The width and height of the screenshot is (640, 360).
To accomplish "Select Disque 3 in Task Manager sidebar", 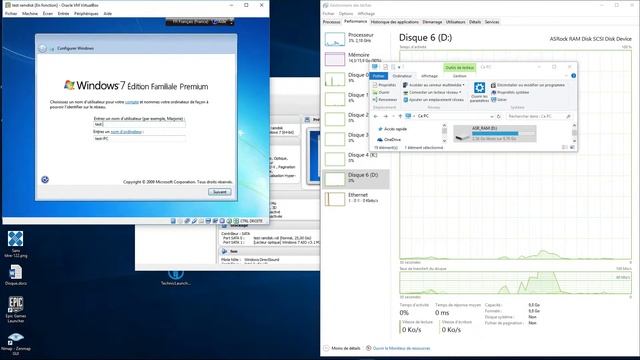I will tap(356, 138).
